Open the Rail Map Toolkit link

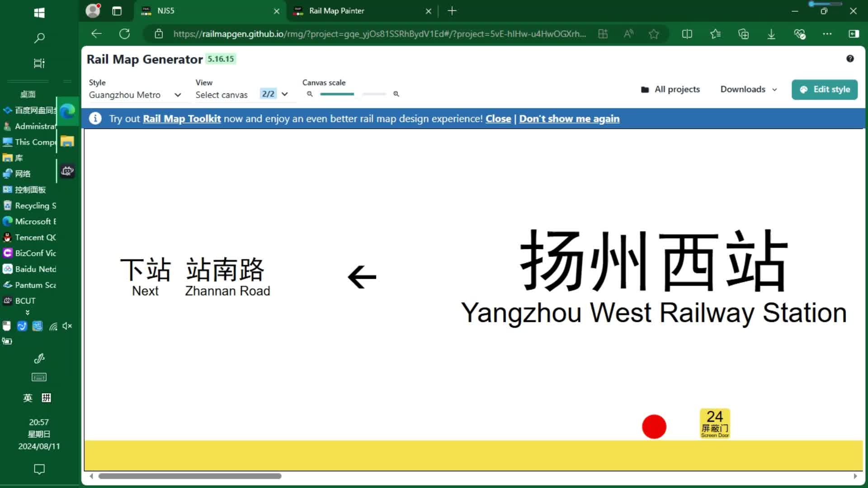pyautogui.click(x=182, y=118)
